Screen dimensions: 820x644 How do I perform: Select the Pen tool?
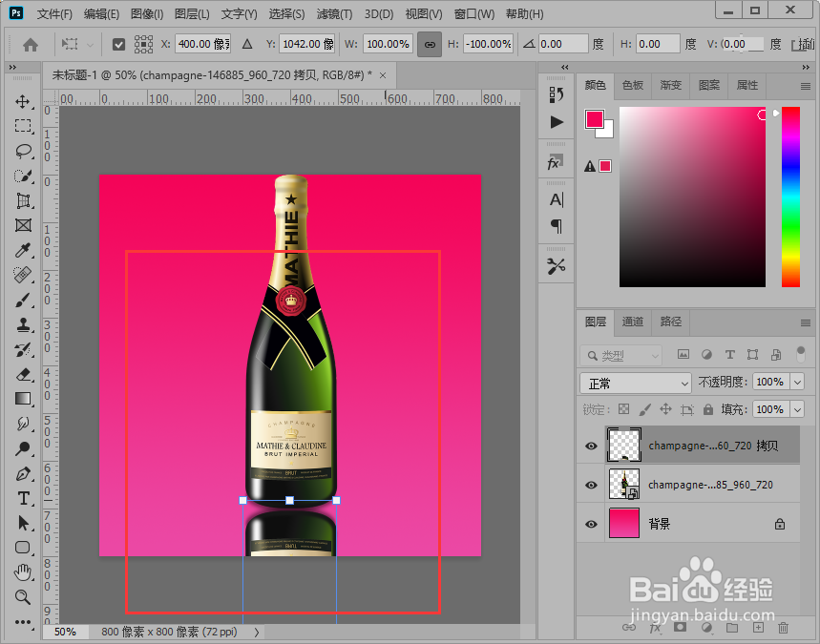click(x=23, y=473)
